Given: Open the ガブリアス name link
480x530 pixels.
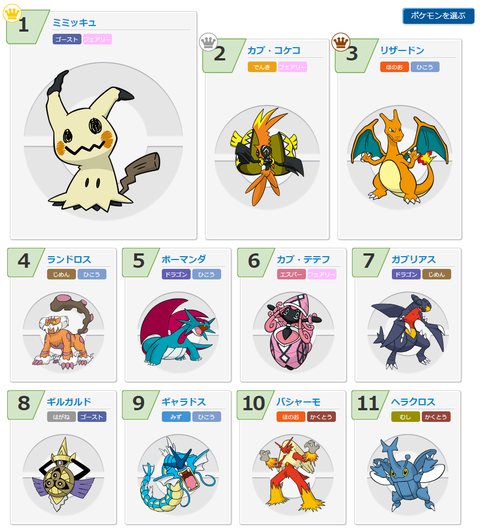Looking at the screenshot, I should coord(413,260).
